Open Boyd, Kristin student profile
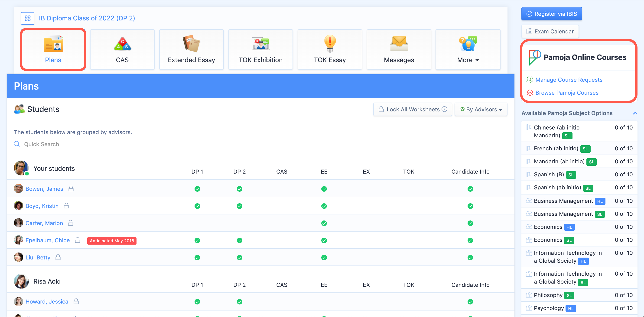The image size is (644, 317). pyautogui.click(x=42, y=206)
